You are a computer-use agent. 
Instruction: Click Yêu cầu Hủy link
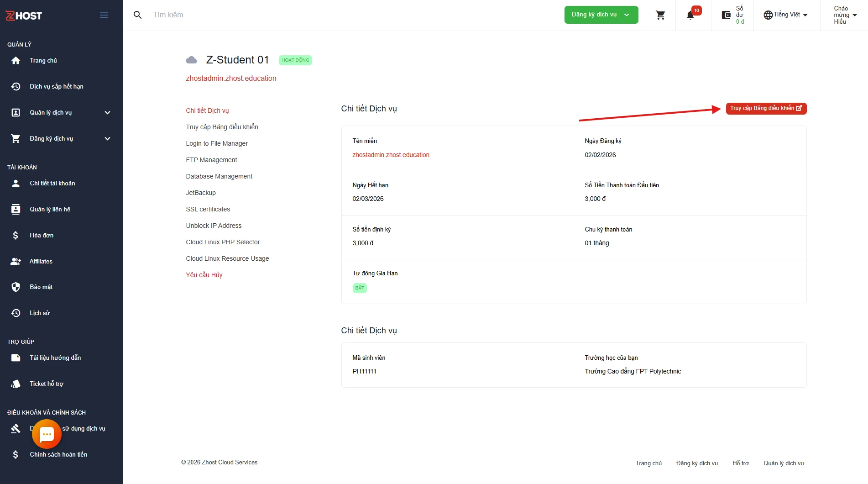click(204, 275)
